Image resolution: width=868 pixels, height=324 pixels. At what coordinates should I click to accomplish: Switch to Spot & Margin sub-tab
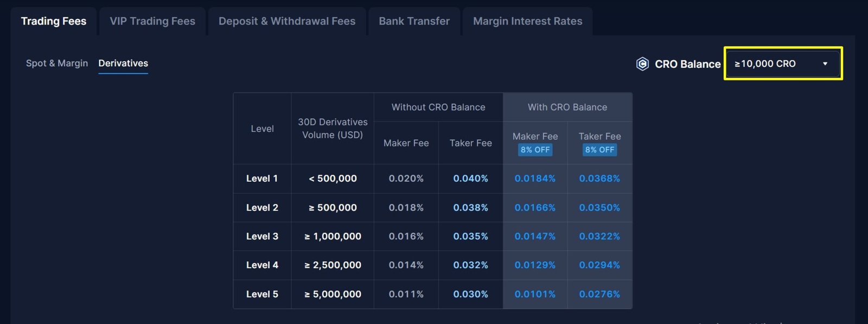[x=57, y=63]
